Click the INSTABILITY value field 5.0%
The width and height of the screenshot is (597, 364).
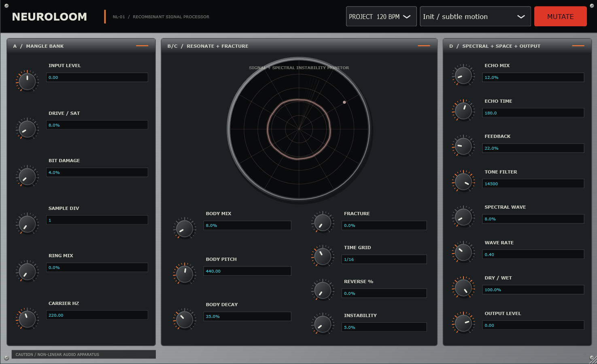coord(384,327)
